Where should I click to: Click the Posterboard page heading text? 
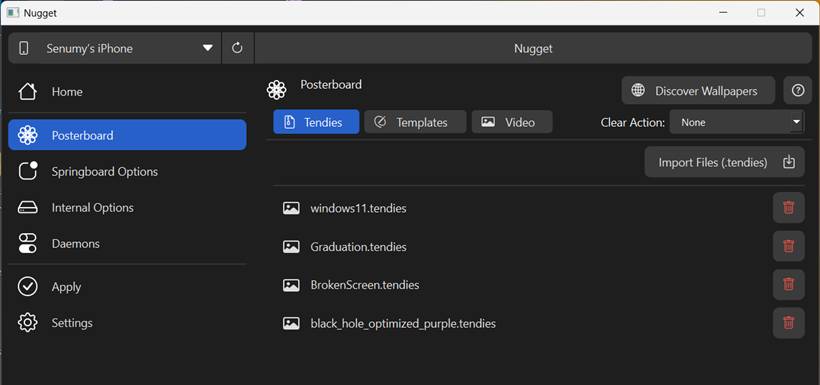[331, 84]
